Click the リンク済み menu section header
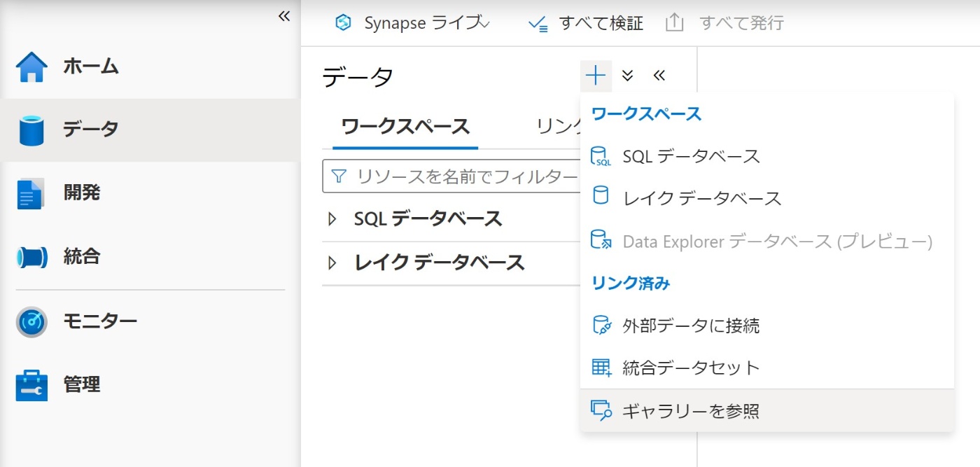980x467 pixels. 631,284
